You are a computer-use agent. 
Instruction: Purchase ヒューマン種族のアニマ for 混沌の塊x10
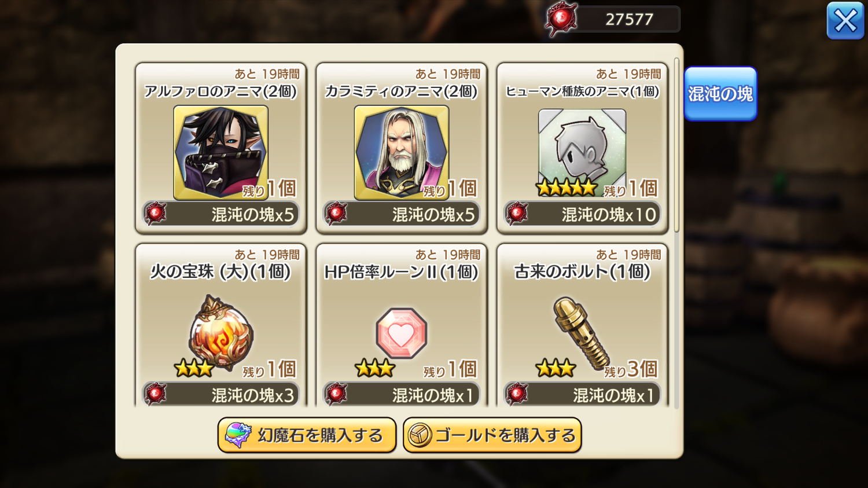[582, 214]
